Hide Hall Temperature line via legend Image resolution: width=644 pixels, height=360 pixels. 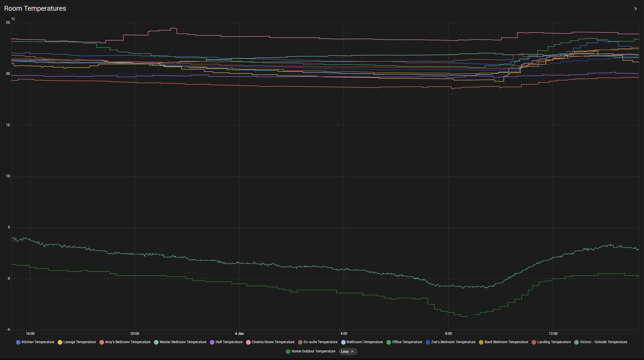pos(229,342)
